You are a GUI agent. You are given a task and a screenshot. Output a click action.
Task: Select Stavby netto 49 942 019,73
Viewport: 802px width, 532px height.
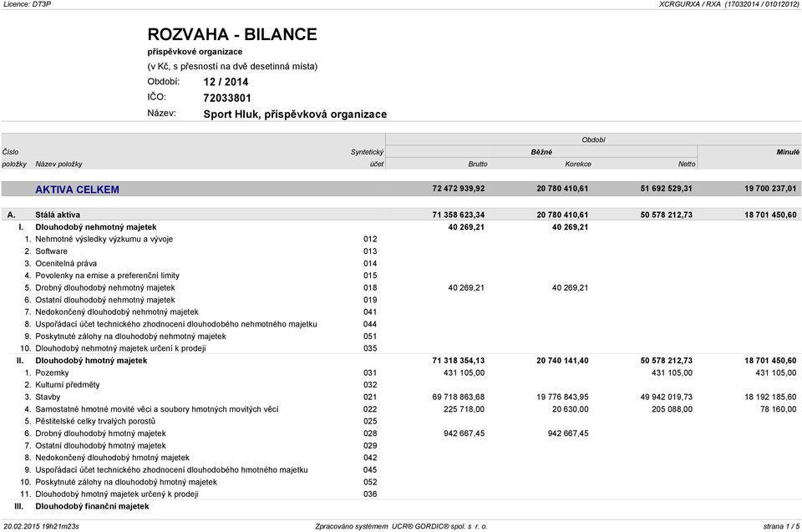point(666,397)
